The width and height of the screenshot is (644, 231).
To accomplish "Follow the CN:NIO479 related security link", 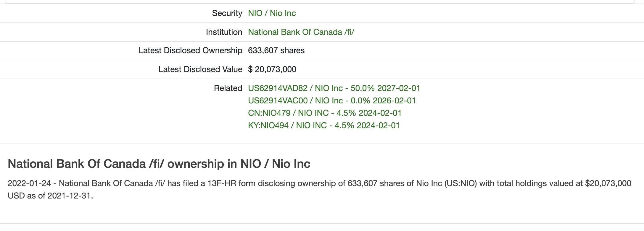I will coord(325,113).
